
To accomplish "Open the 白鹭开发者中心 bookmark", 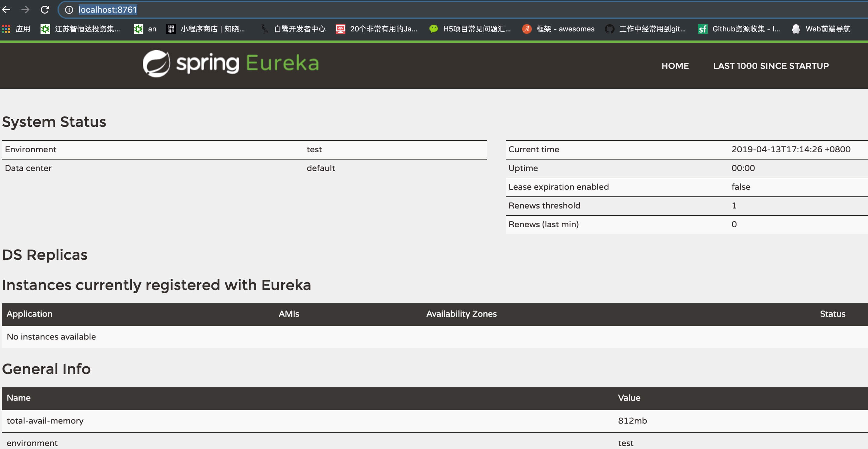I will [x=293, y=29].
